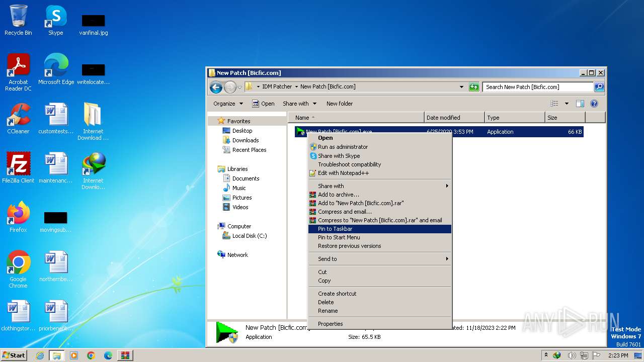The width and height of the screenshot is (644, 362).
Task: Sort by the Type column header
Action: [x=515, y=118]
